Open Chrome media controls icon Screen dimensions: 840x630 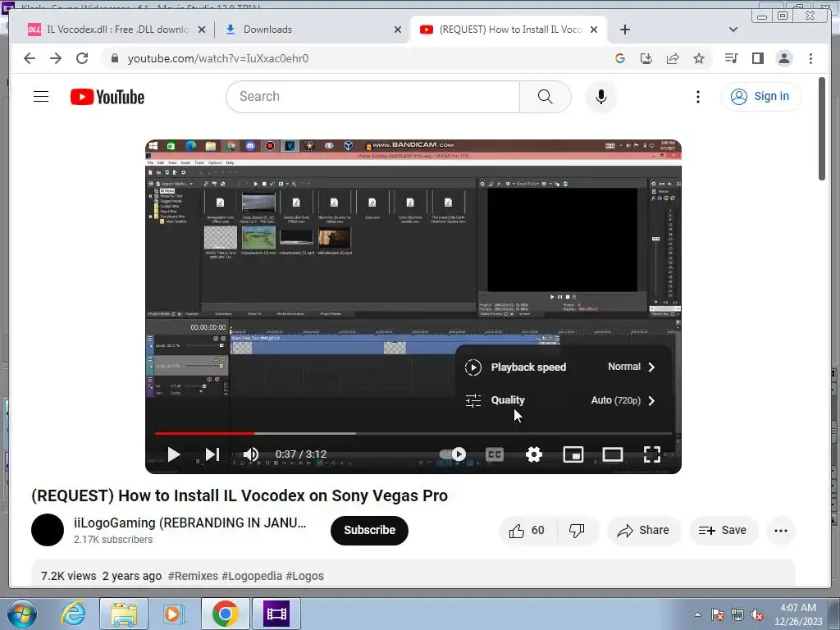731,58
